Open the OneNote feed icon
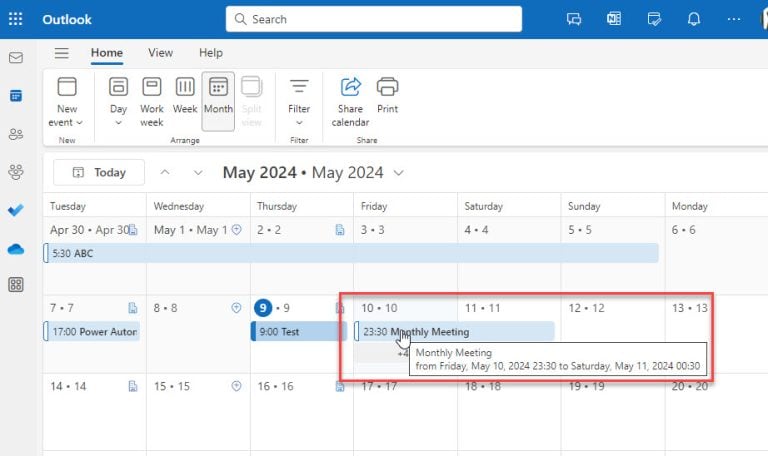 pos(614,19)
